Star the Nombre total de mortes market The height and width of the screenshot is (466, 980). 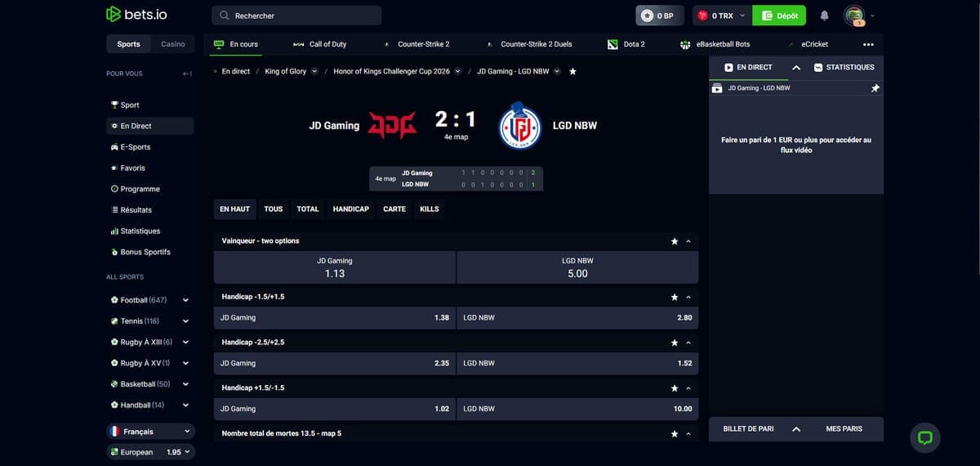675,433
